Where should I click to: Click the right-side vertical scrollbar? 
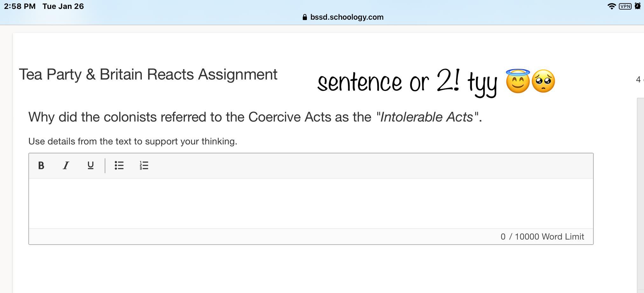tap(640, 191)
